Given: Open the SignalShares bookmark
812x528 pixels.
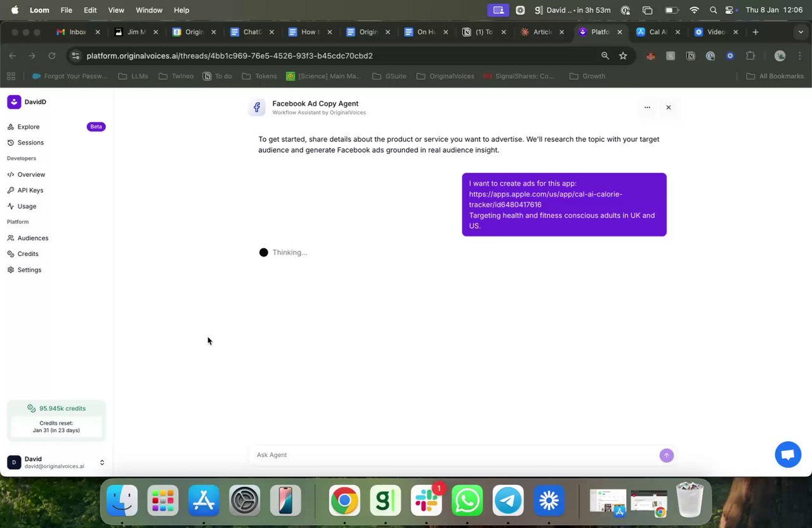Looking at the screenshot, I should coord(518,76).
